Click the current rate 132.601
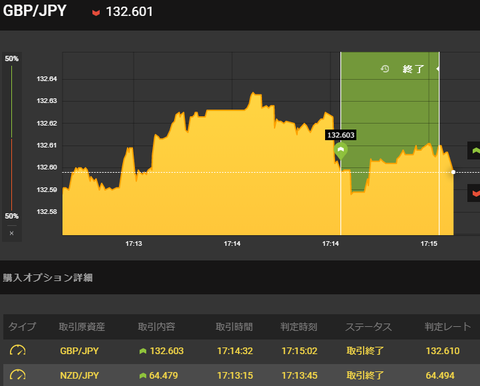Viewport: 480px width, 386px height. tap(129, 12)
